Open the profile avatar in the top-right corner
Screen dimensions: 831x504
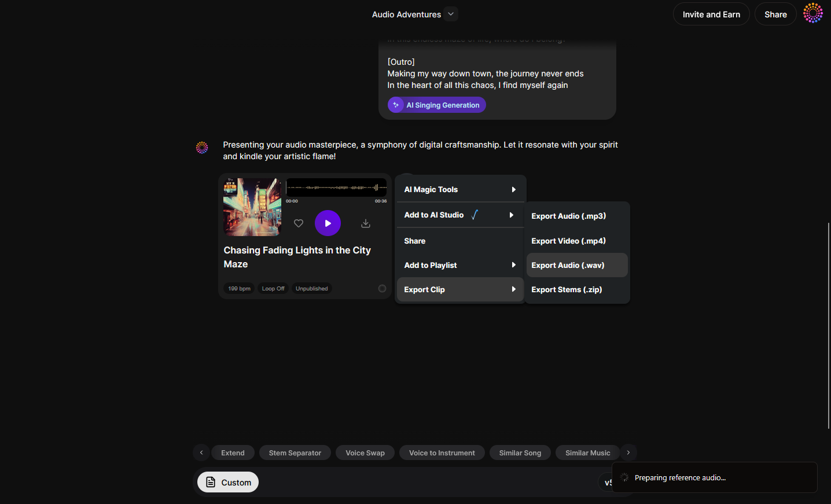(813, 14)
